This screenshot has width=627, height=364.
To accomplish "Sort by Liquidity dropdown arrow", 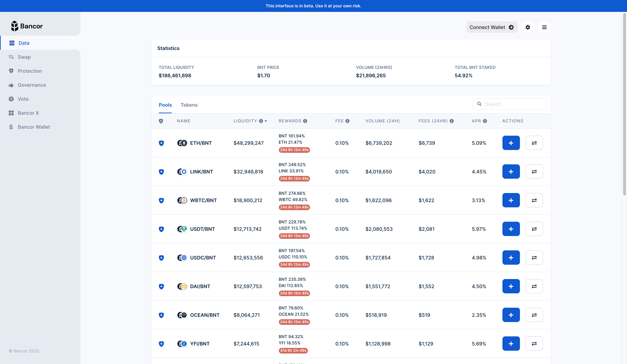I will [266, 121].
